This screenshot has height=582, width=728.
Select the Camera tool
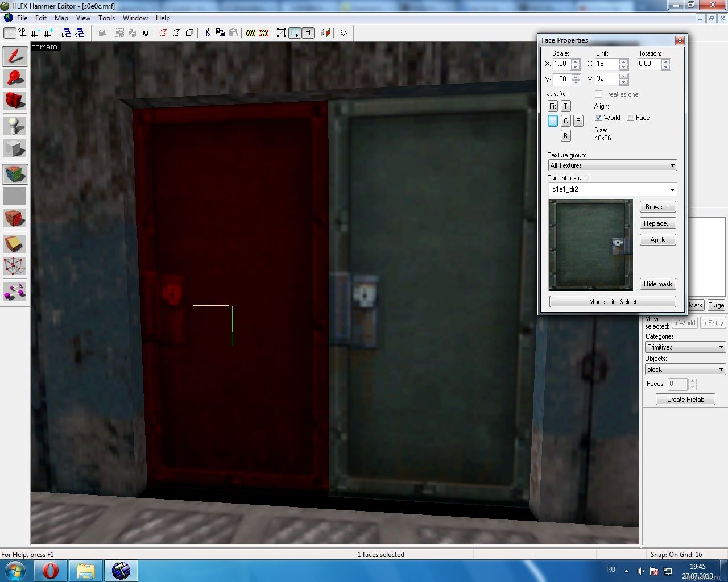point(15,101)
